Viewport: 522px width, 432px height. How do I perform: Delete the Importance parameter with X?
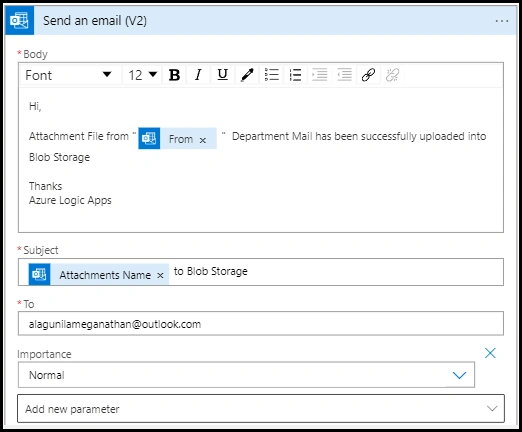[x=490, y=353]
